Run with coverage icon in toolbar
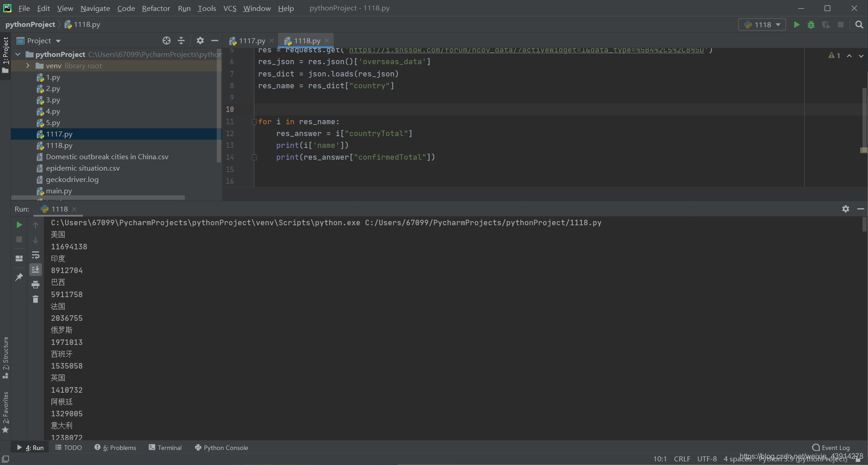This screenshot has height=465, width=868. pyautogui.click(x=826, y=25)
